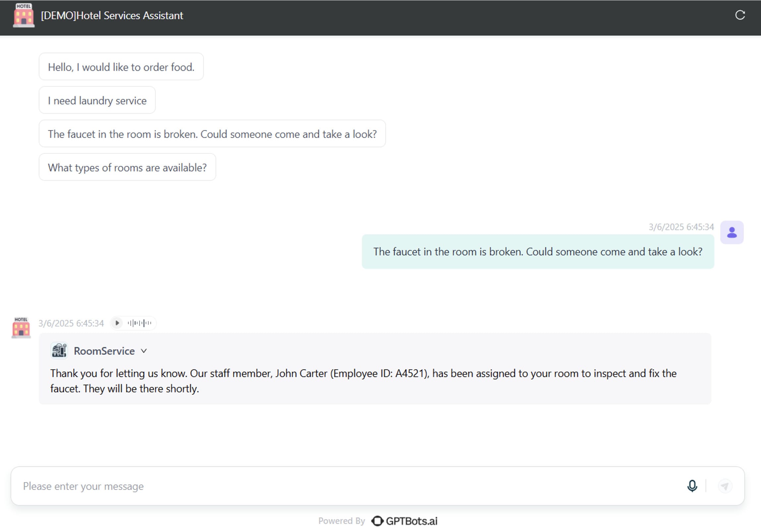
Task: Click the GPTBots.ai logo icon
Action: coord(378,520)
